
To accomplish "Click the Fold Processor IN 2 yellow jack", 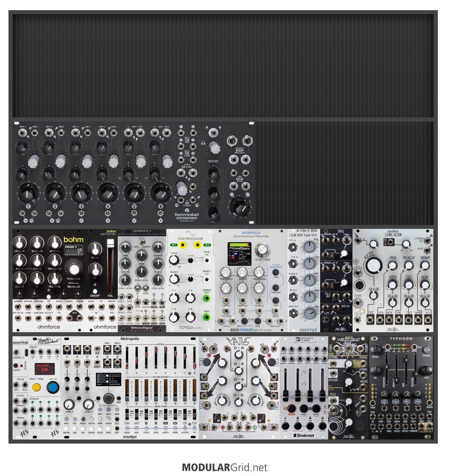I will click(198, 245).
